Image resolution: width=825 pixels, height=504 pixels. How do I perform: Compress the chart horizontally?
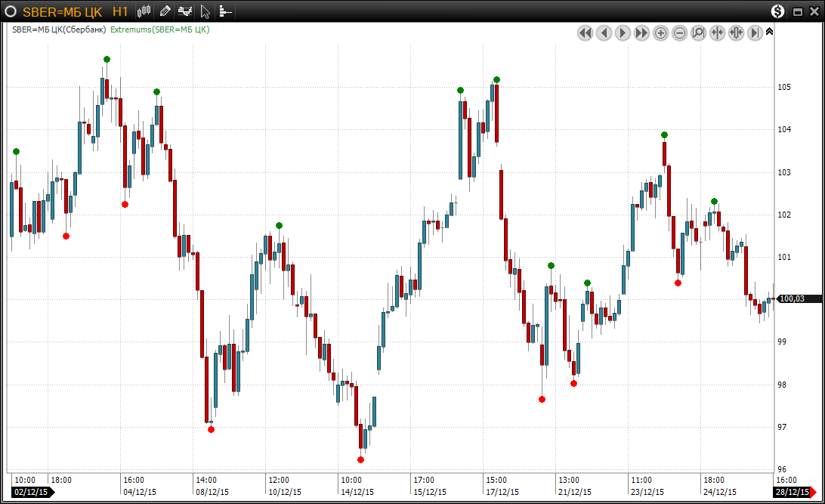tap(717, 32)
